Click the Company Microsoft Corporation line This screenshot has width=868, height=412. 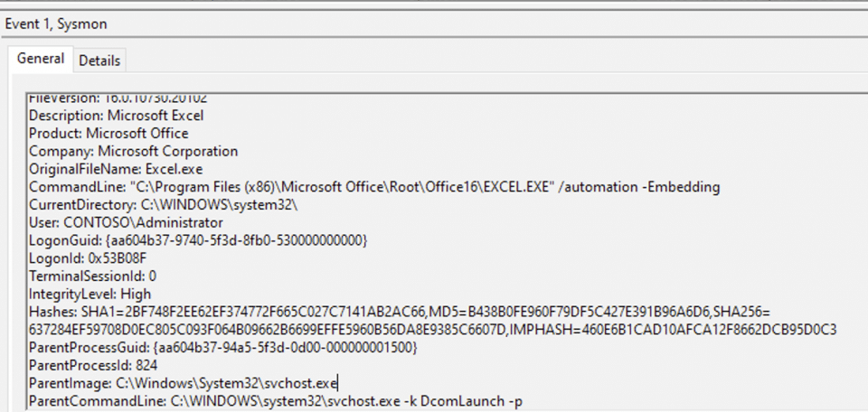click(133, 151)
